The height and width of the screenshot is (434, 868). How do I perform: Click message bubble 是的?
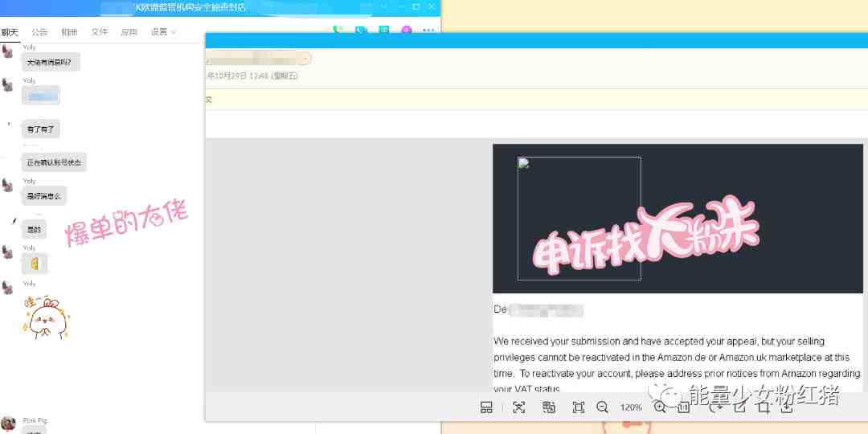[x=34, y=229]
